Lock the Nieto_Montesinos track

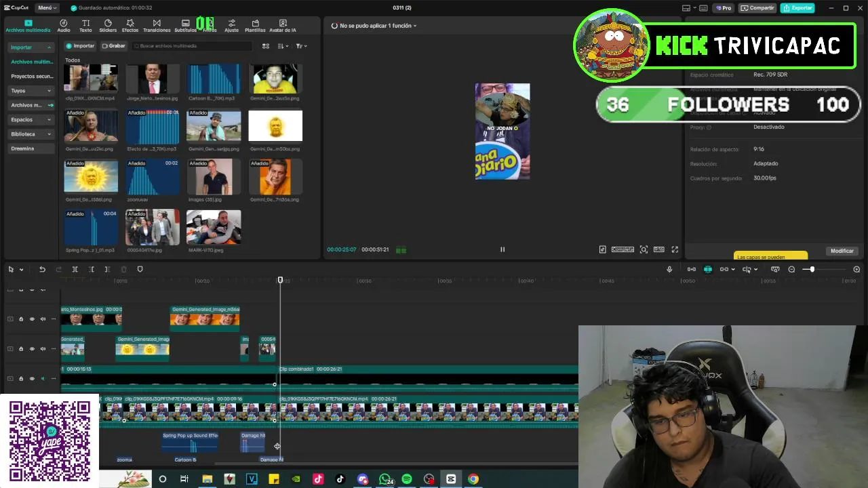tap(21, 319)
